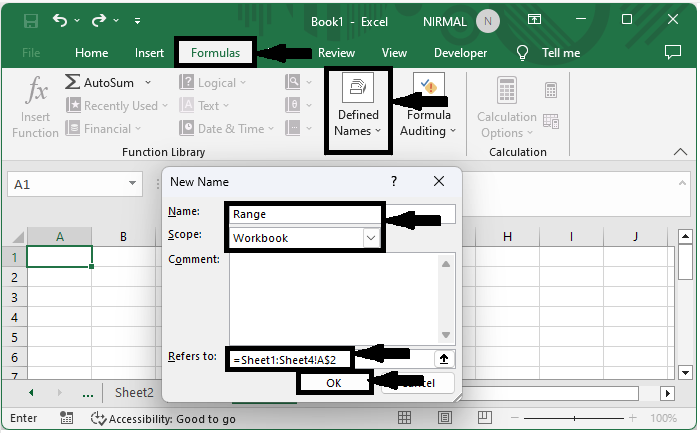The height and width of the screenshot is (433, 700).
Task: Open NIRMAL account avatar
Action: click(488, 21)
